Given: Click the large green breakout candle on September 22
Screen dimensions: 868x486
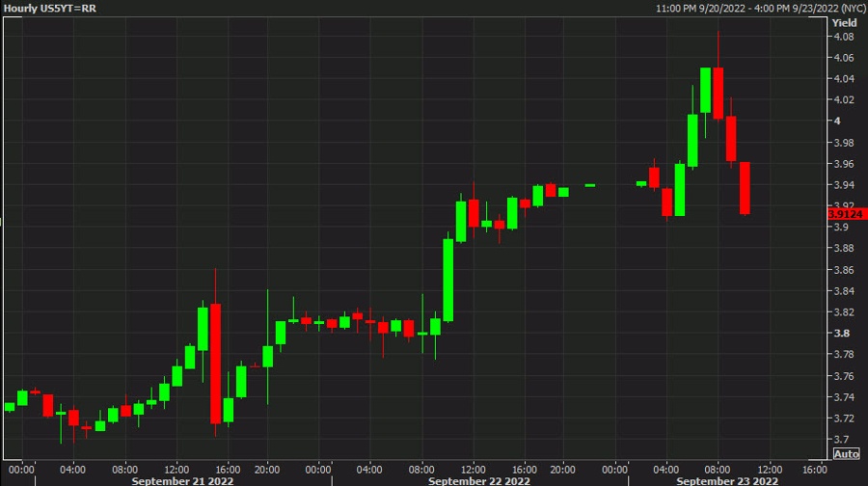Looking at the screenshot, I should click(x=448, y=280).
